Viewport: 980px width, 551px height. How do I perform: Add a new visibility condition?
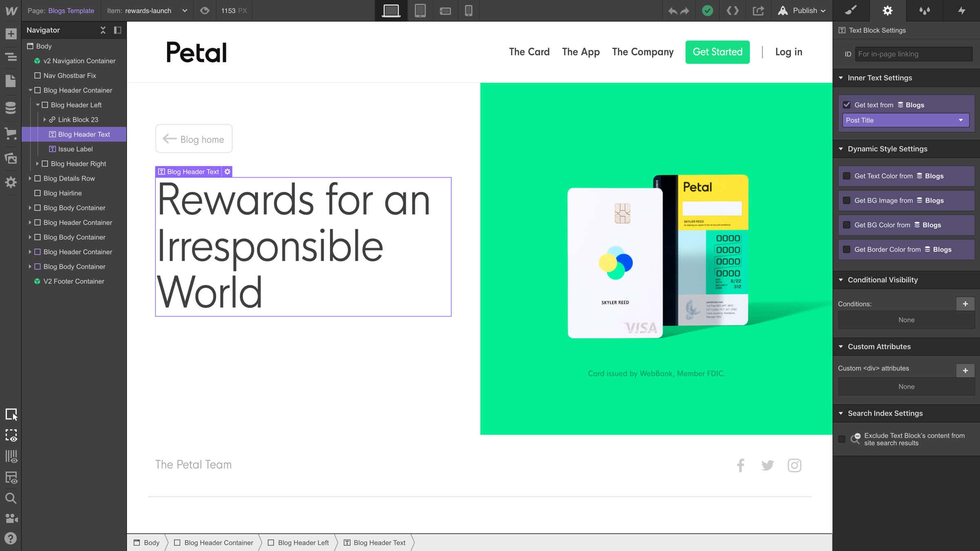965,304
